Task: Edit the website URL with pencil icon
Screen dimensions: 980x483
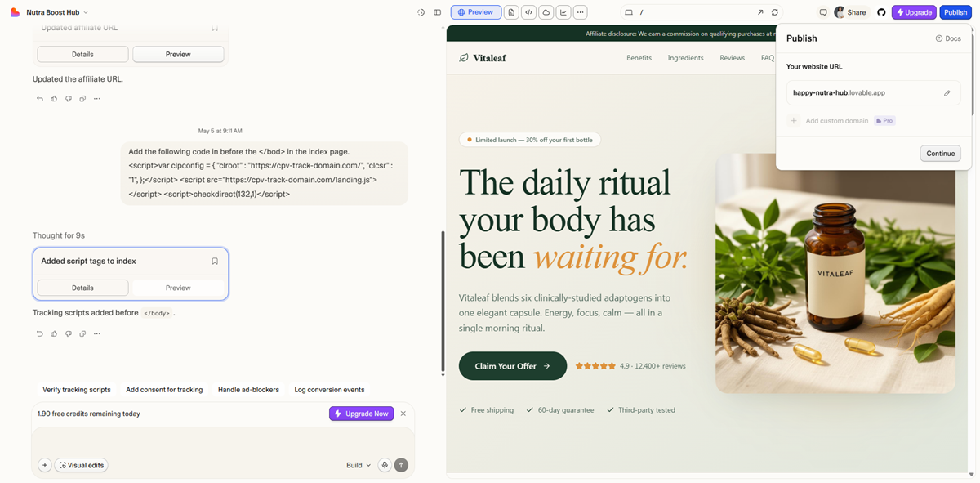Action: point(947,93)
